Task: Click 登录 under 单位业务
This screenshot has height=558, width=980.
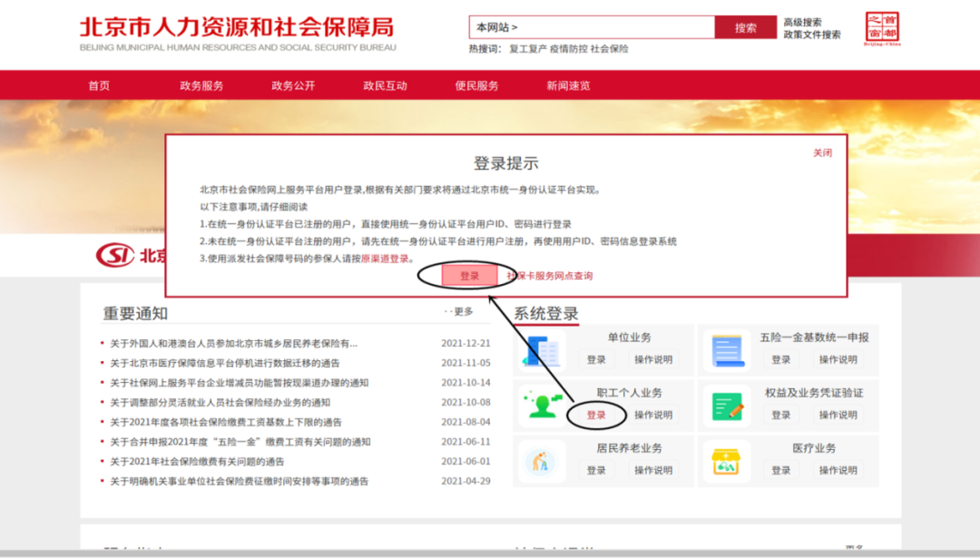Action: [x=596, y=359]
